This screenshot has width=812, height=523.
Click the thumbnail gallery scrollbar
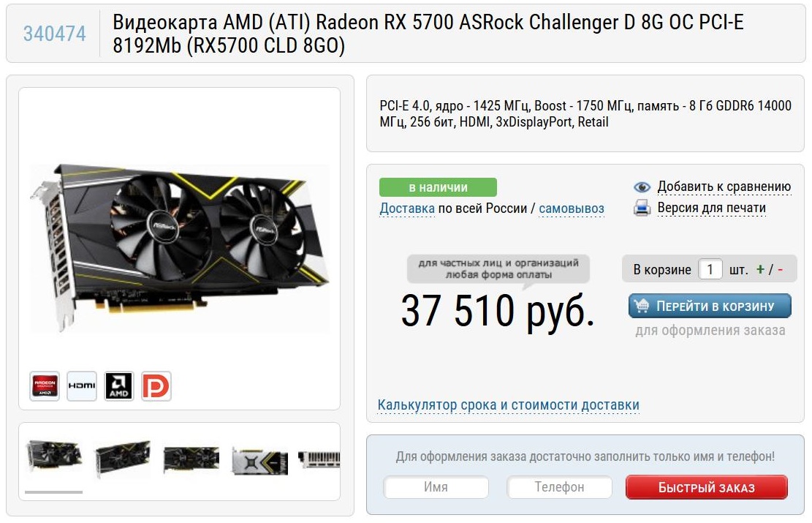(54, 492)
